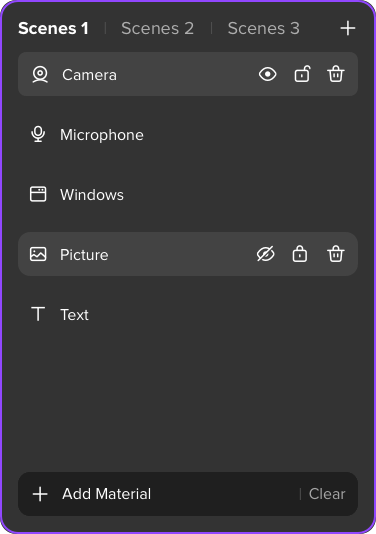Click the microphone icon in the list

click(38, 135)
